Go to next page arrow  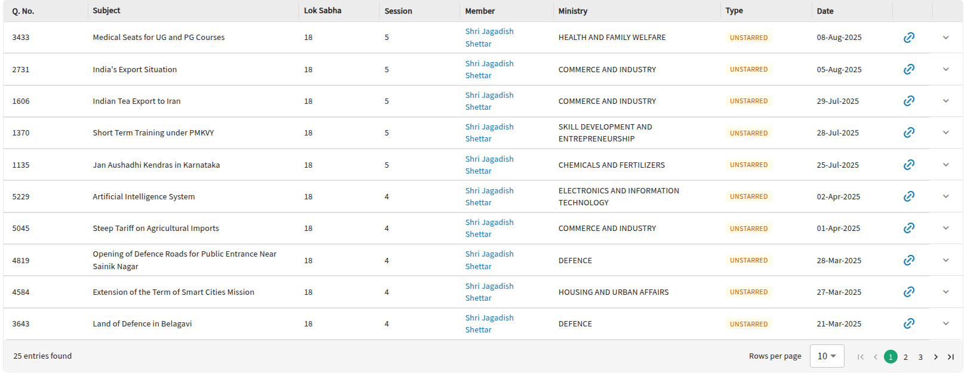click(x=936, y=357)
